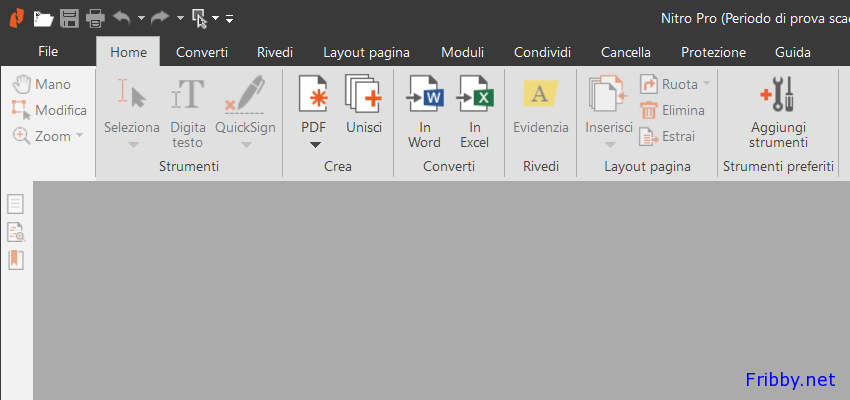Open the bookmarks panel icon in left sidebar
The width and height of the screenshot is (850, 400).
pos(16,260)
